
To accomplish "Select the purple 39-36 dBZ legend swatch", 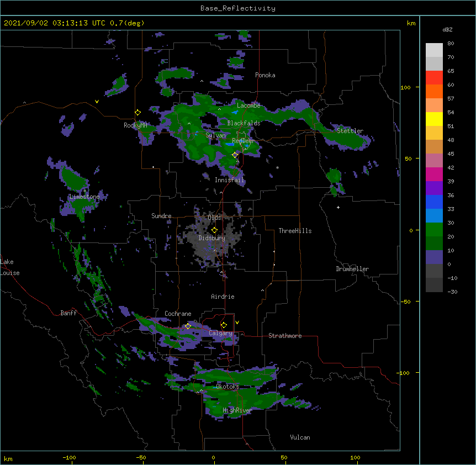I will click(x=434, y=188).
